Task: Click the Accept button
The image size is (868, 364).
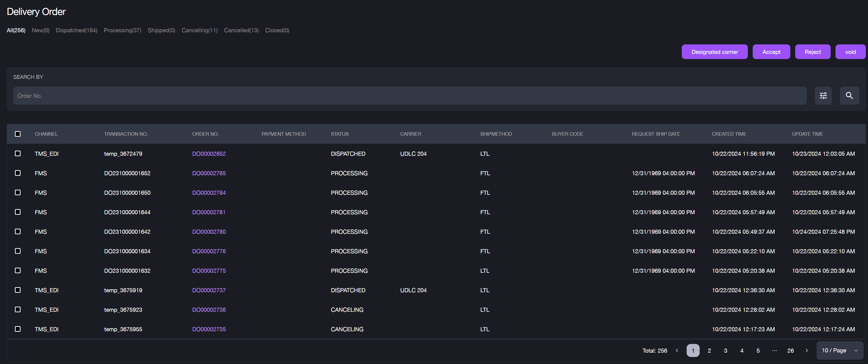Action: pyautogui.click(x=772, y=51)
